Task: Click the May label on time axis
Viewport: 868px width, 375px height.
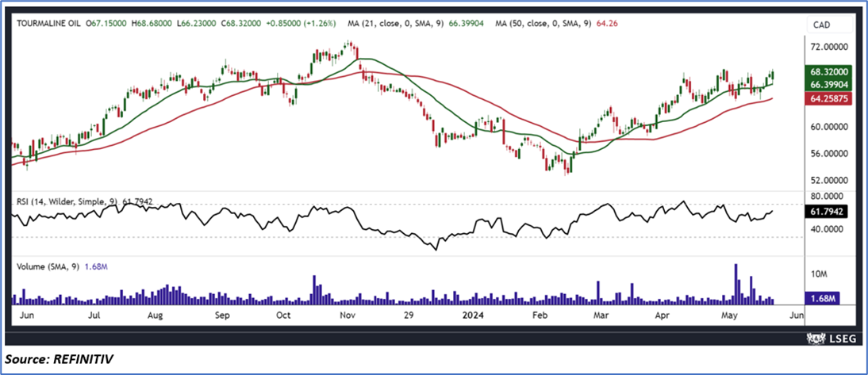Action: click(x=732, y=316)
